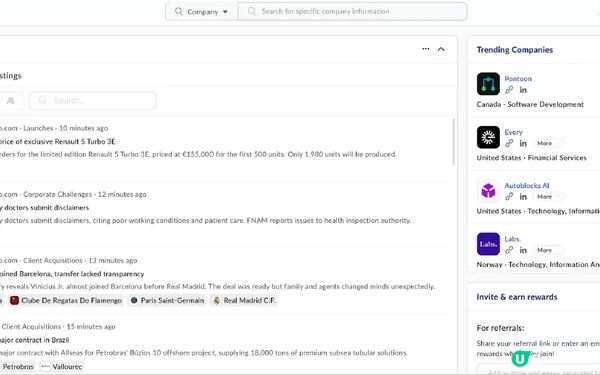Select the Clube De Regatas Do Flamengo tag
The height and width of the screenshot is (375, 600).
click(66, 300)
